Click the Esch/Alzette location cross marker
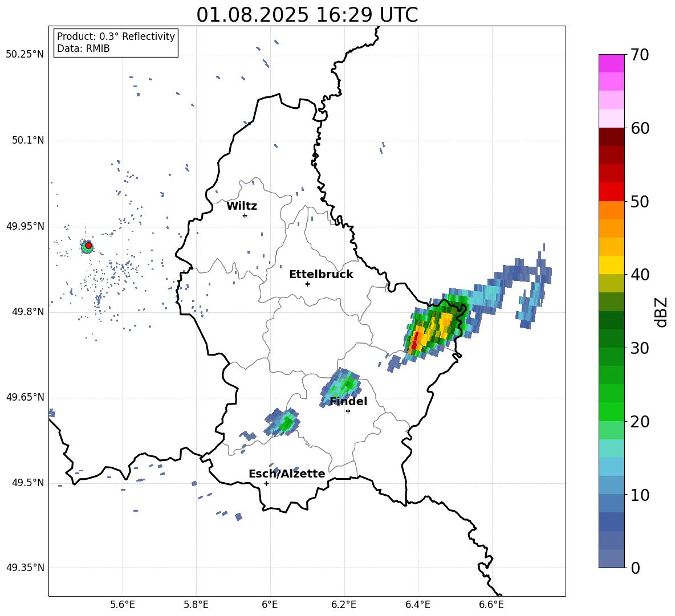This screenshot has height=616, width=675. click(266, 483)
